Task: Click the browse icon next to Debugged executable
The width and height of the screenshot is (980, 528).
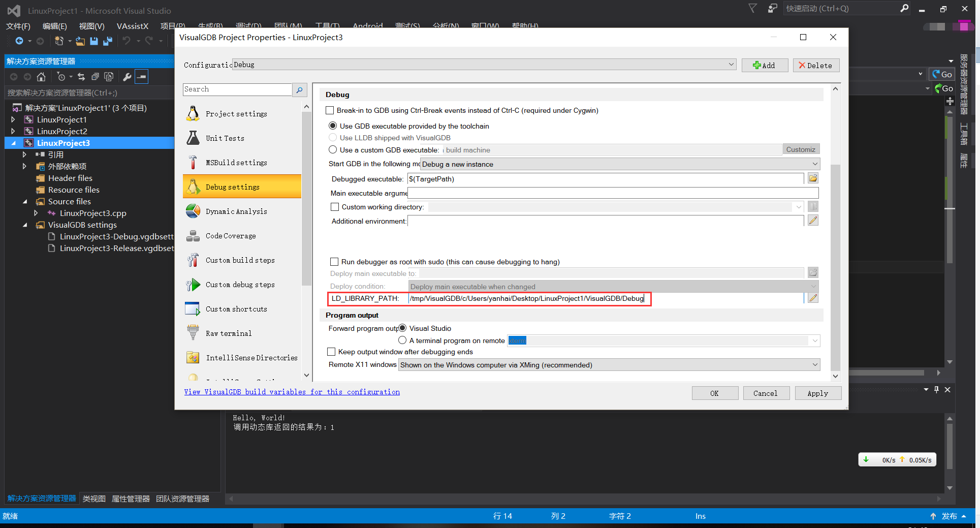Action: tap(812, 178)
